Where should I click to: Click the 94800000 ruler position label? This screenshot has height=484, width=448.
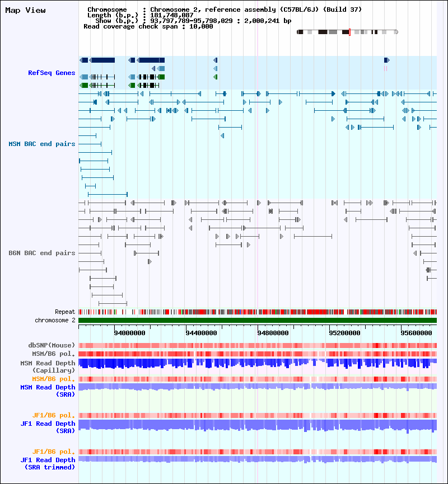point(273,333)
